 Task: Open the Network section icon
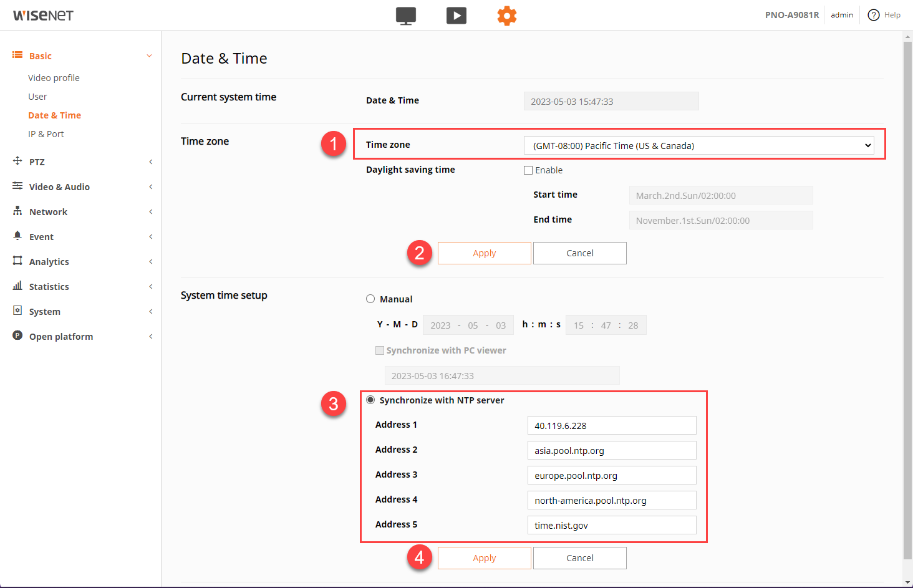17,211
